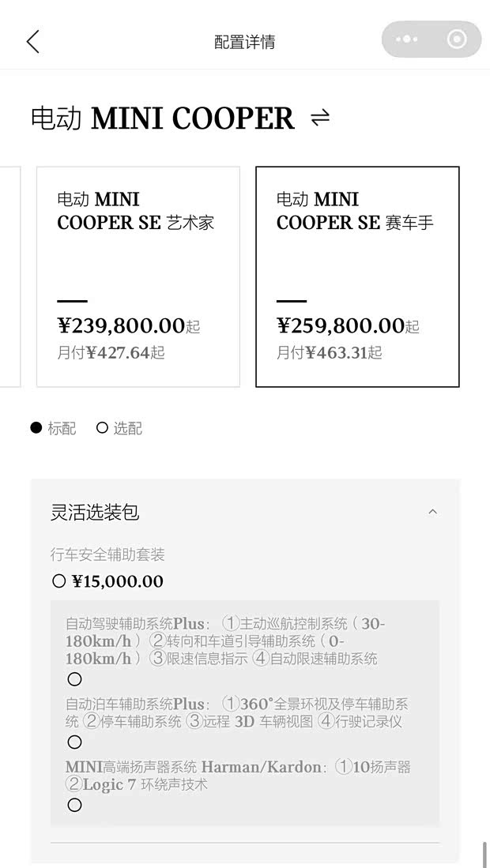This screenshot has width=490, height=868.
Task: Tap the 配置详情 title bar text
Action: [245, 40]
